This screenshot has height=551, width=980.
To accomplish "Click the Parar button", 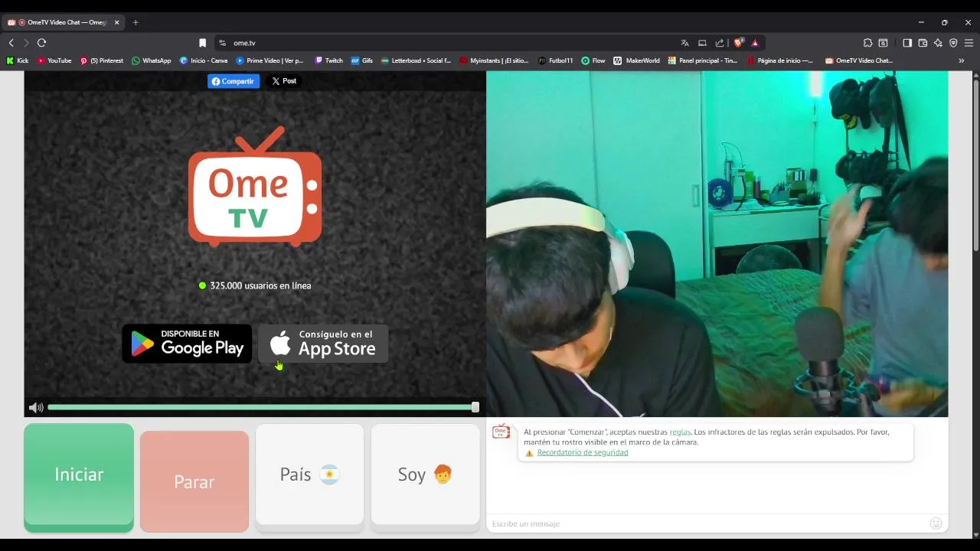I will pos(194,481).
